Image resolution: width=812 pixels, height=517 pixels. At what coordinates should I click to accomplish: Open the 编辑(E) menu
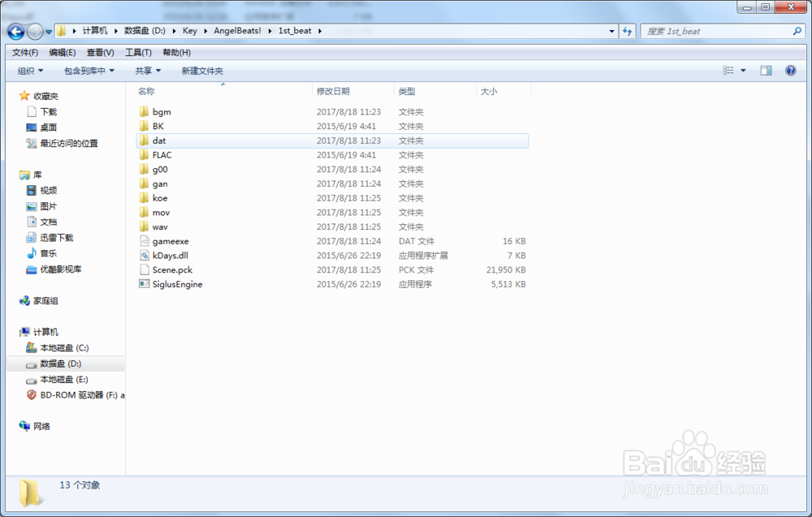point(63,52)
